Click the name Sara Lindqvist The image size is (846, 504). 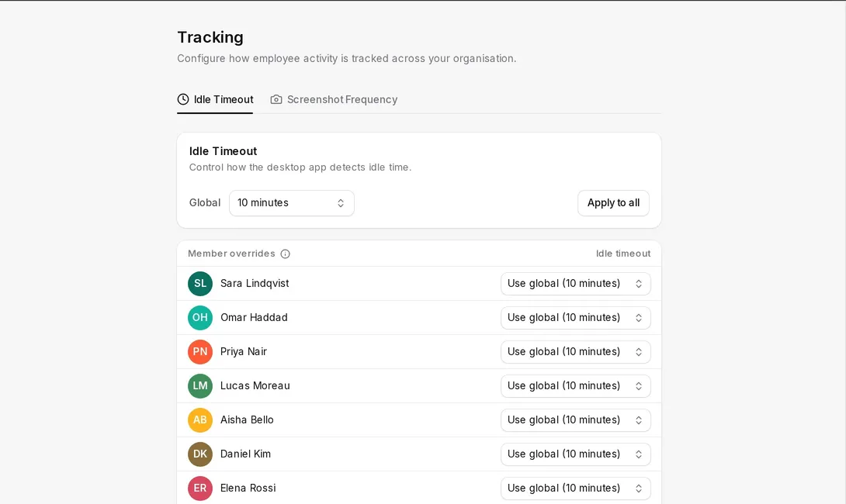255,284
